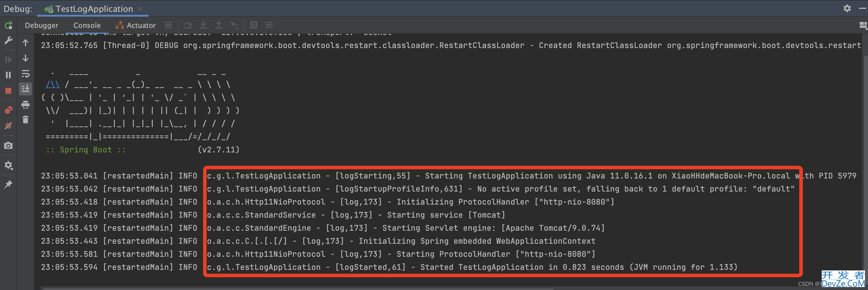Stop TestLogApplication with the red square

coord(8,91)
